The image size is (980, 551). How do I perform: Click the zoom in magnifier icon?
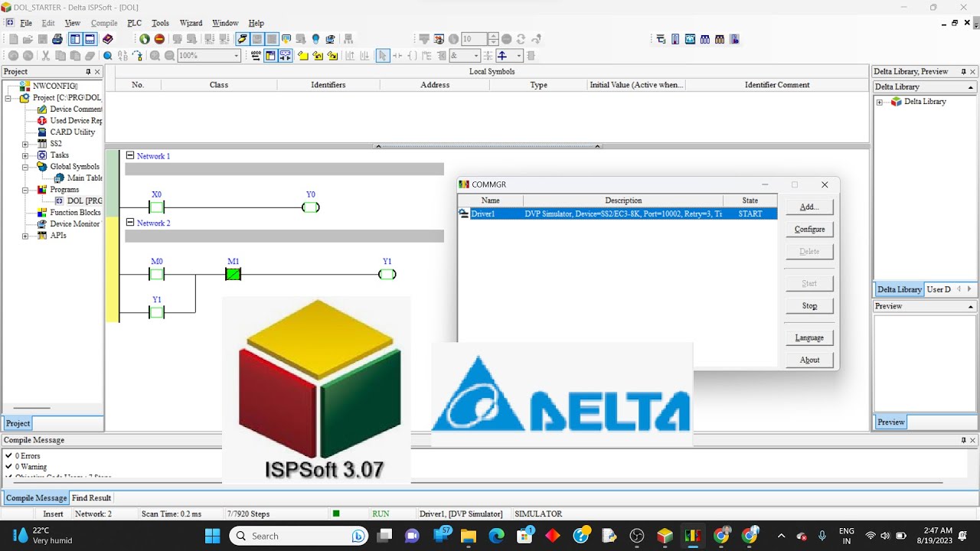pyautogui.click(x=155, y=56)
